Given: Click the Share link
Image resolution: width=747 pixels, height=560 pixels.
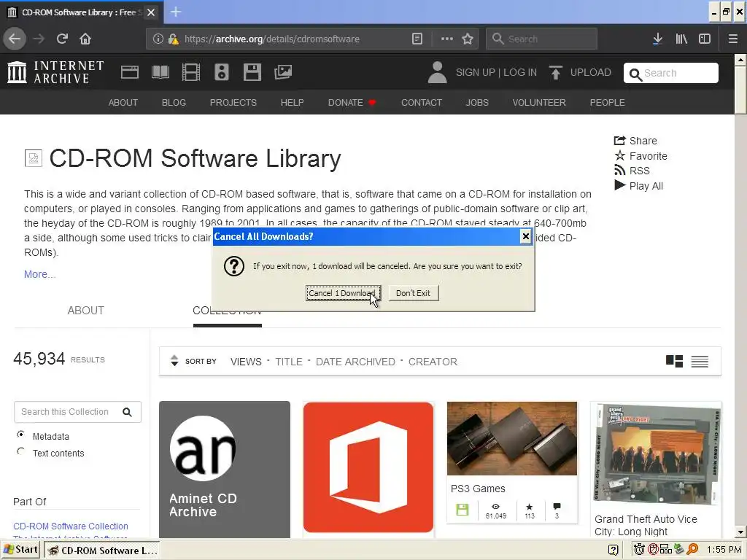Looking at the screenshot, I should [635, 141].
